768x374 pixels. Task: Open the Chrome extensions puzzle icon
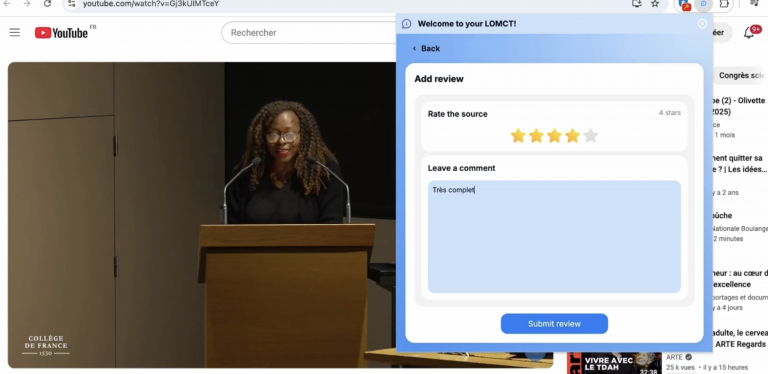pos(724,4)
